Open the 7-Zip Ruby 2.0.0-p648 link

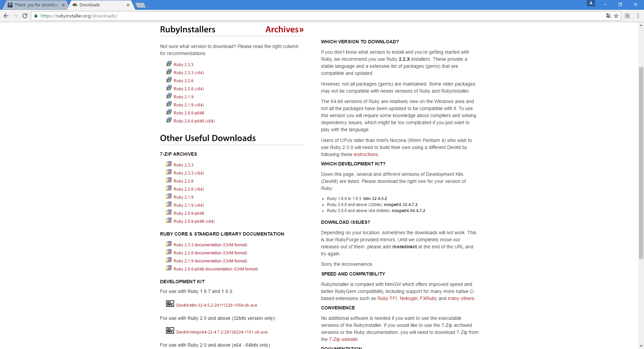pos(189,213)
